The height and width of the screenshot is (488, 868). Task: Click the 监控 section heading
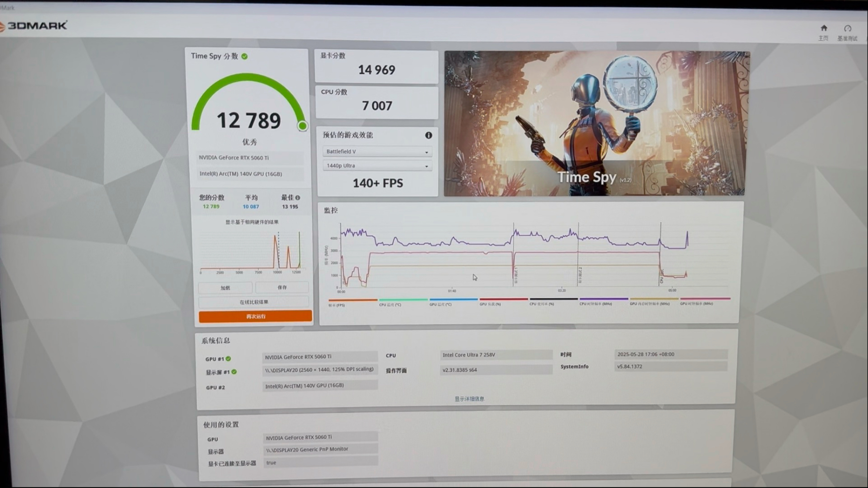click(x=331, y=210)
